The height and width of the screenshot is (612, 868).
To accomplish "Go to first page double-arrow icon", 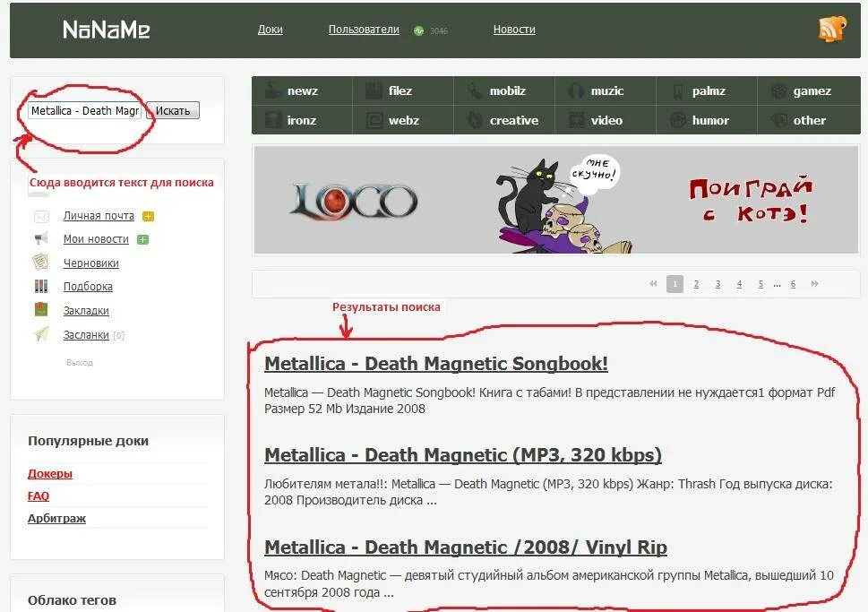I will tap(653, 283).
